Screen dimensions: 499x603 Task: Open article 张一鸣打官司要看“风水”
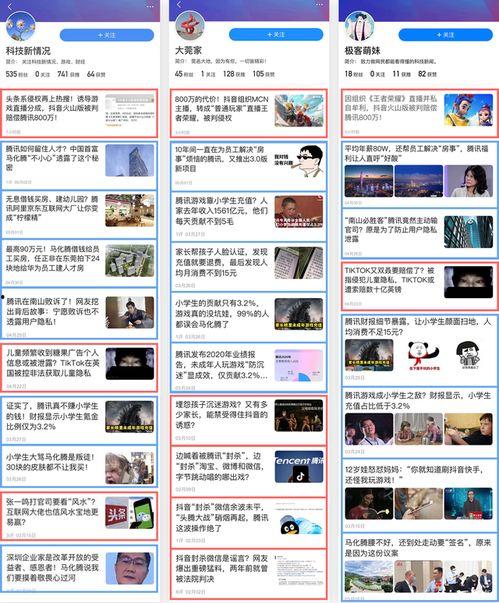click(x=79, y=516)
